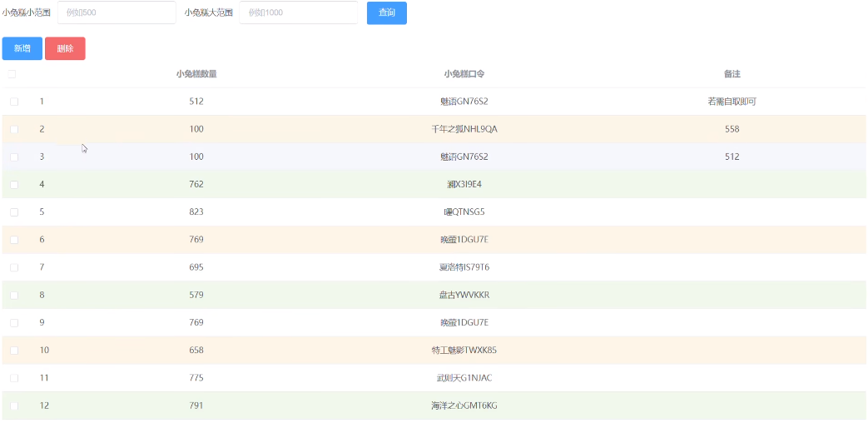Check the checkbox for row 1
868x428 pixels.
coord(14,102)
